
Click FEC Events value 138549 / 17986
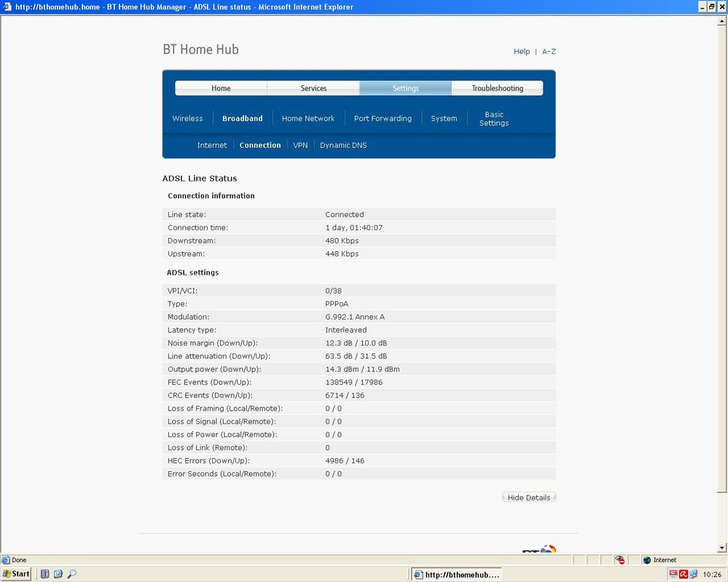click(353, 382)
